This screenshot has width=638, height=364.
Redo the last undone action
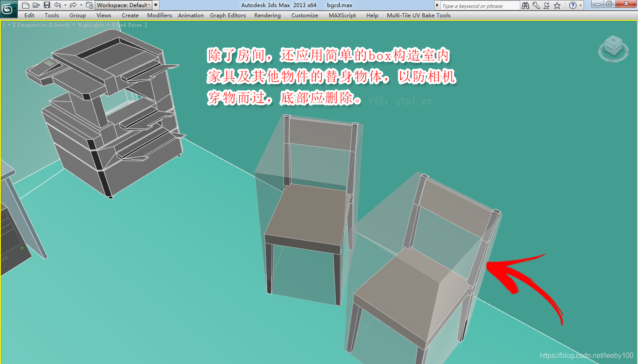pos(74,5)
